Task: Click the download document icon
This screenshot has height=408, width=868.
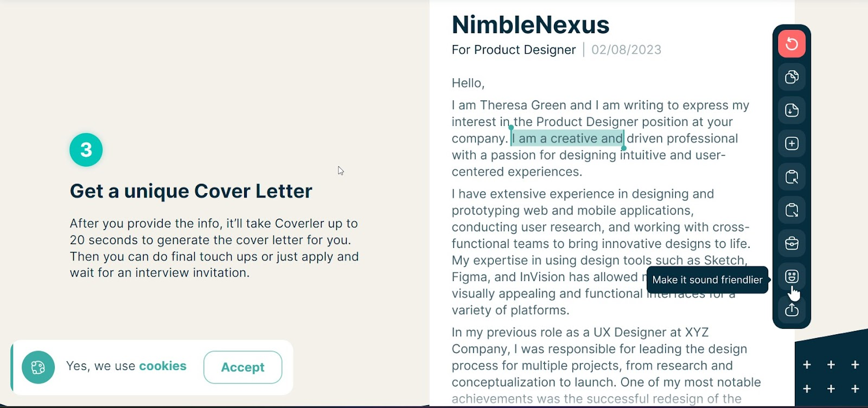Action: click(792, 110)
